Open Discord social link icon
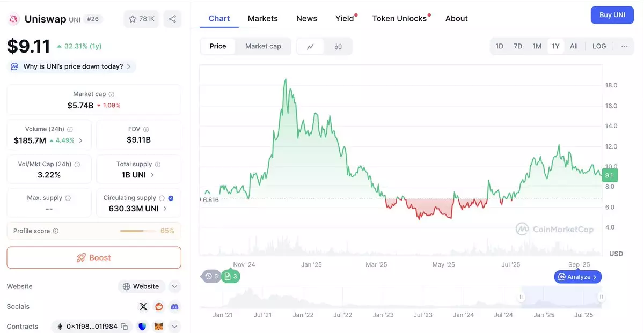This screenshot has width=644, height=333. [x=174, y=307]
